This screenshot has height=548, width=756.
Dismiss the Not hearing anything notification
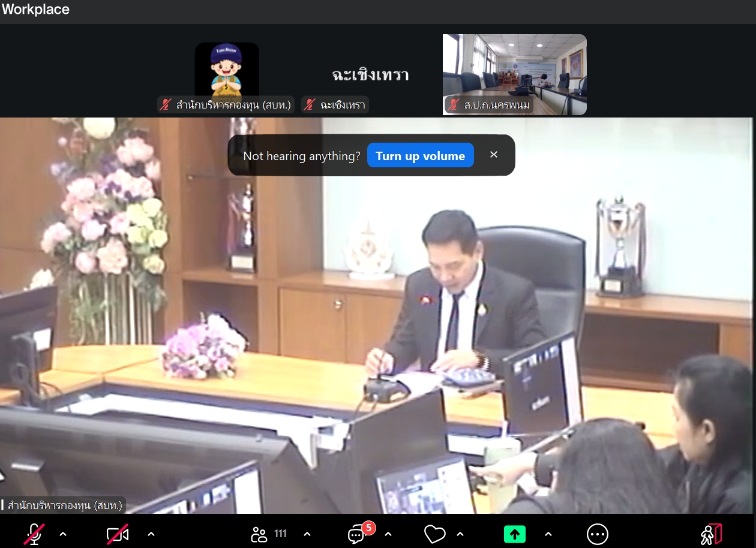(x=494, y=155)
